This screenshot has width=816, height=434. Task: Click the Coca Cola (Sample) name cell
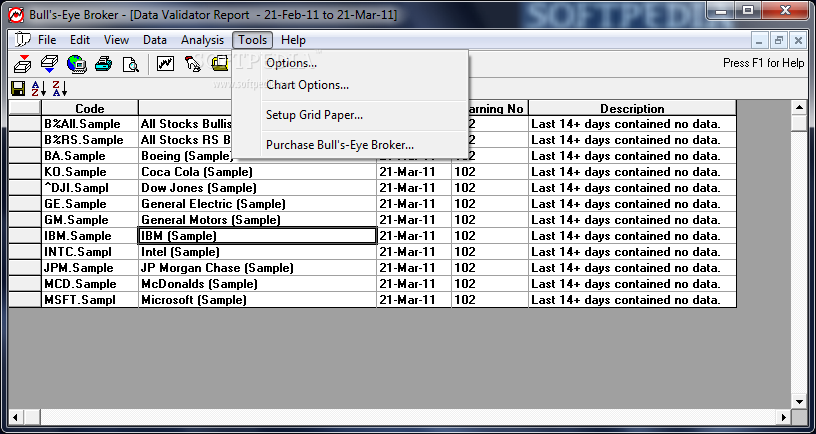tap(257, 172)
